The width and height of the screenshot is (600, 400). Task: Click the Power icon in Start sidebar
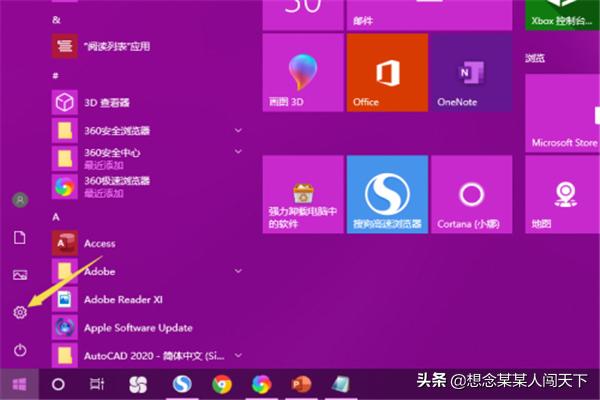[x=20, y=350]
